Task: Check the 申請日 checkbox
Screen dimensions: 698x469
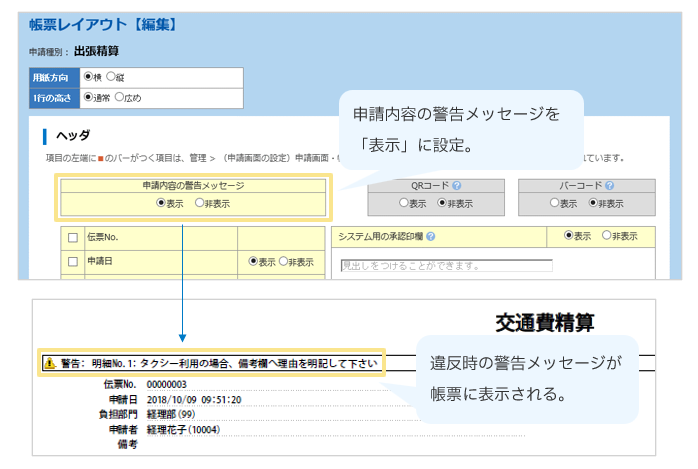Action: click(72, 262)
